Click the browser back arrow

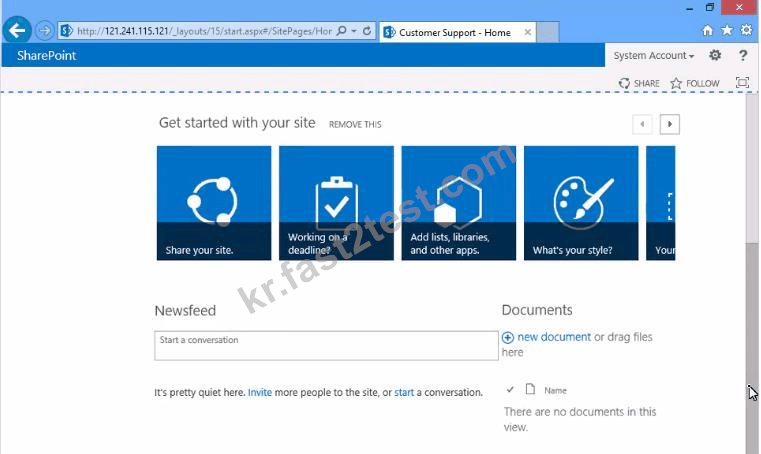(17, 31)
